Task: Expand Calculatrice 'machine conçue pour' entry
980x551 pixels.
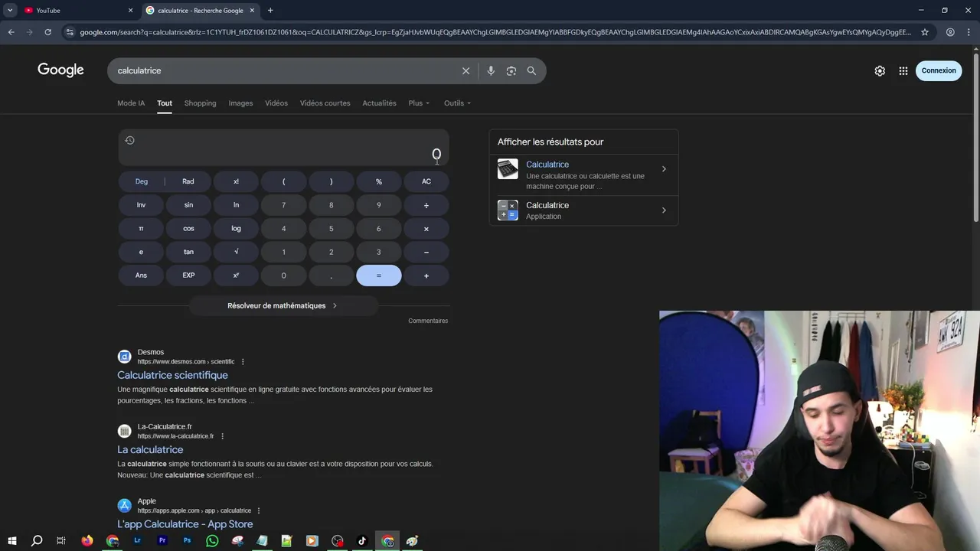Action: pos(583,174)
